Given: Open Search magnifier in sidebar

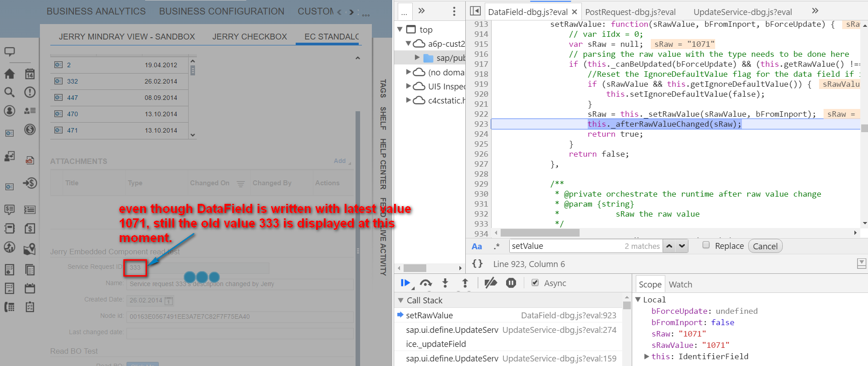Looking at the screenshot, I should 10,92.
